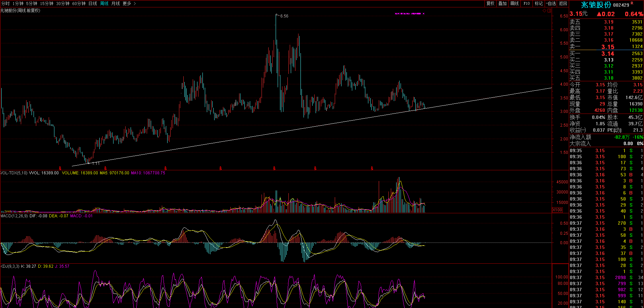The image size is (644, 308).
Task: Click the 买二 bid row at 3.13
Action: coord(606,60)
